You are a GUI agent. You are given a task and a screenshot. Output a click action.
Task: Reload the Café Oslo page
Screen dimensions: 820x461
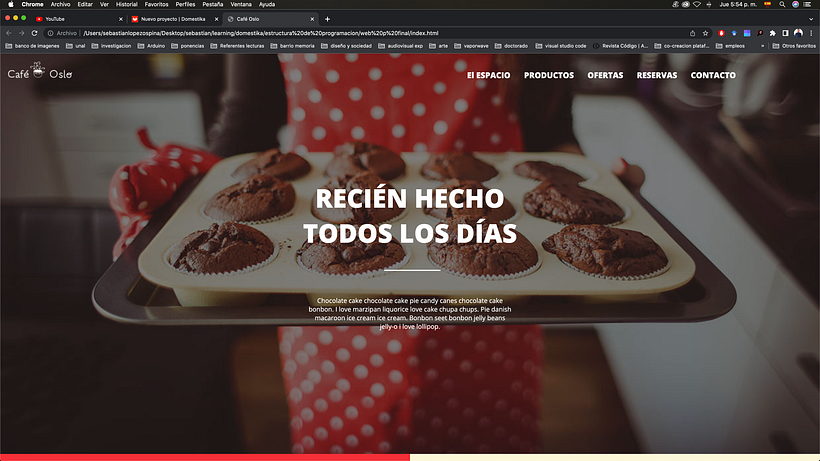pos(35,33)
